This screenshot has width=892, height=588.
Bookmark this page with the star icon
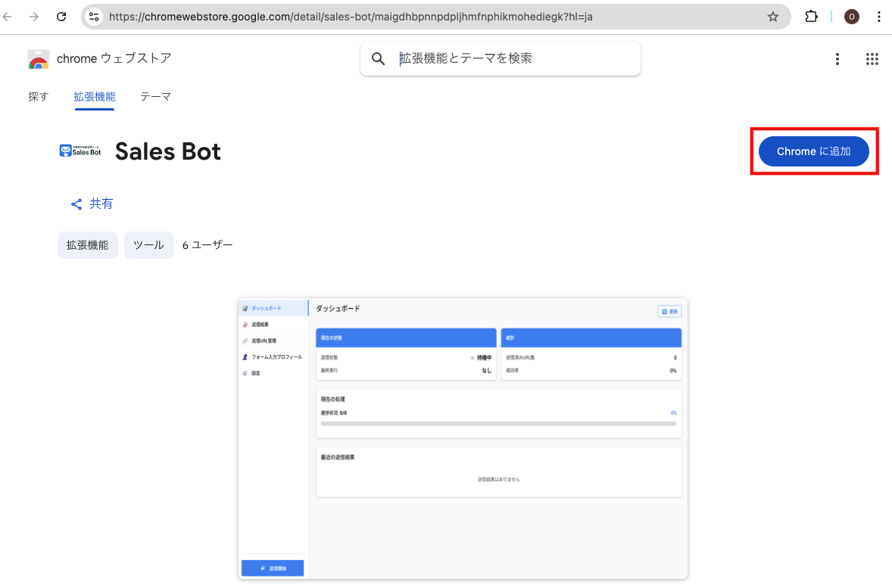pos(772,17)
